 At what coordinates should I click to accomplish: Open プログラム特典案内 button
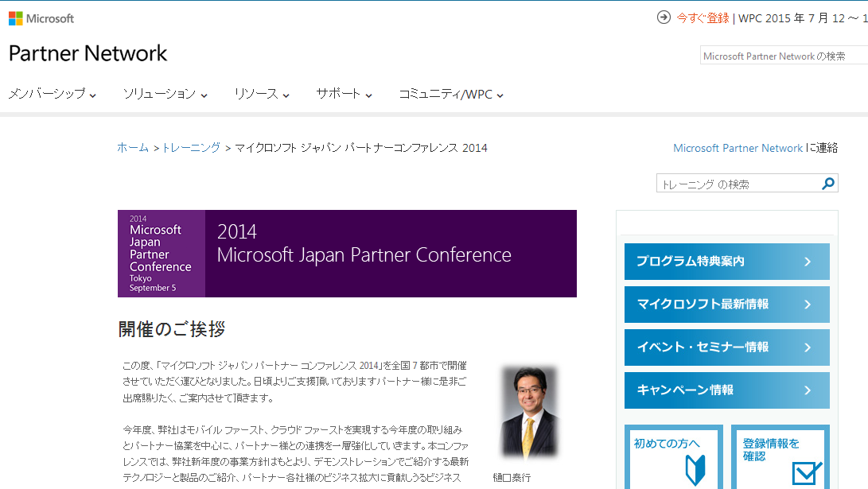click(x=727, y=261)
